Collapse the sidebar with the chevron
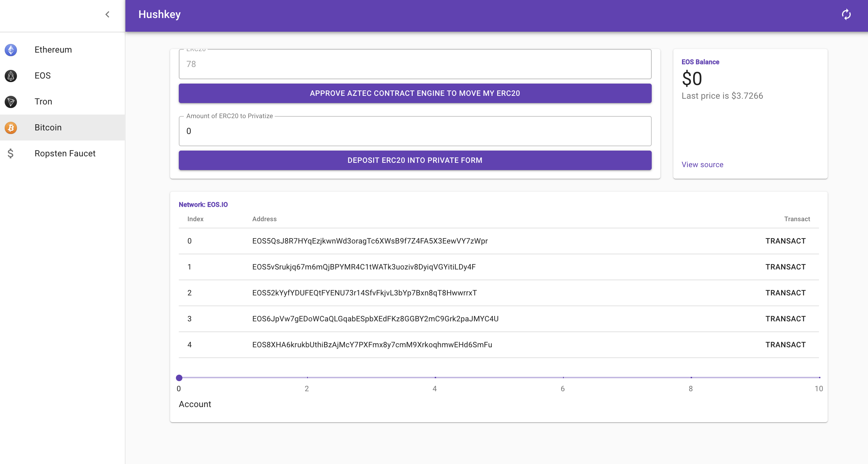 [107, 14]
